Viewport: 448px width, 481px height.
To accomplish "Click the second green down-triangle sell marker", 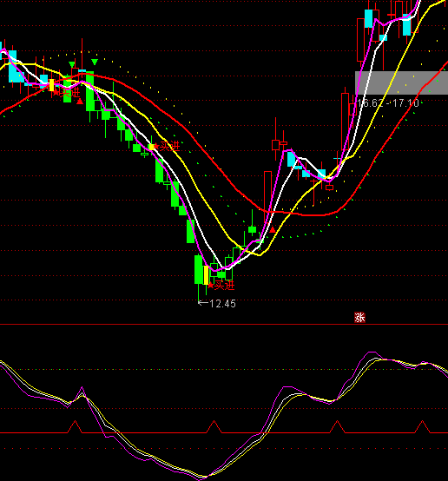I will (95, 63).
